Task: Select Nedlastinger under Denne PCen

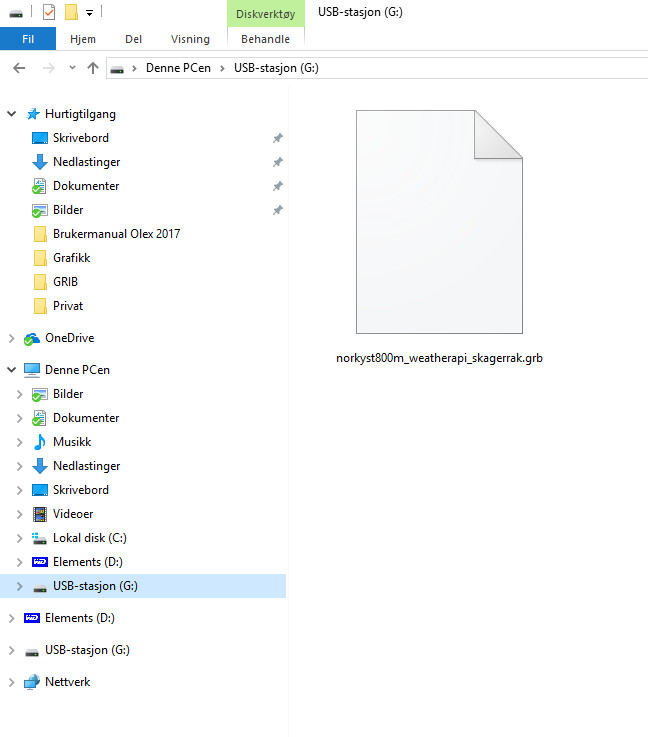Action: (x=86, y=466)
